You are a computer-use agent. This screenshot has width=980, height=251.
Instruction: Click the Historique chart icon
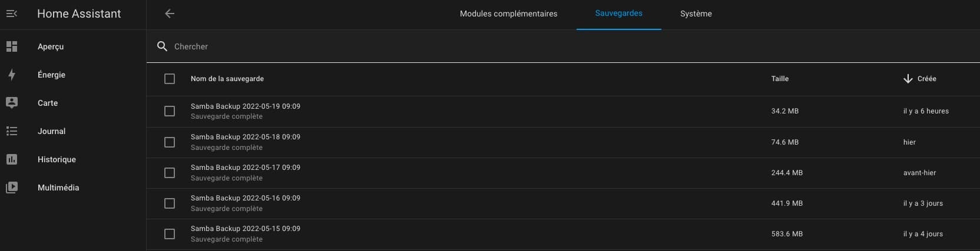(x=12, y=159)
